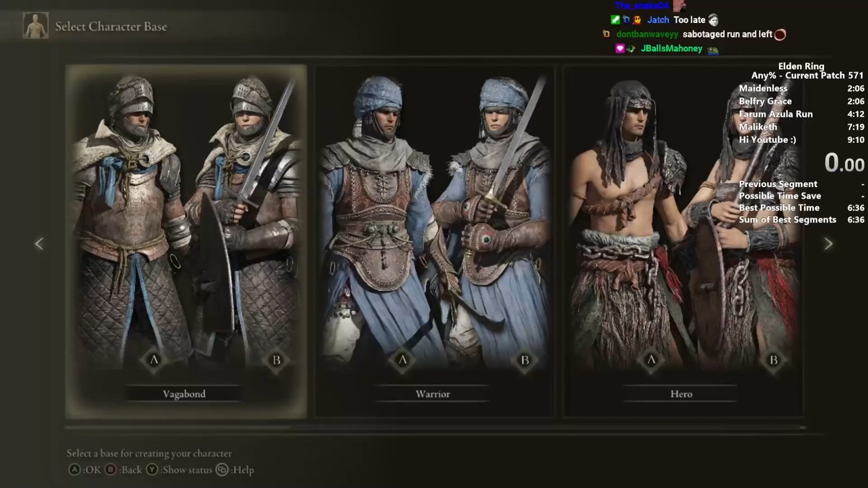Open Help via the stick icon
868x488 pixels.
235,470
